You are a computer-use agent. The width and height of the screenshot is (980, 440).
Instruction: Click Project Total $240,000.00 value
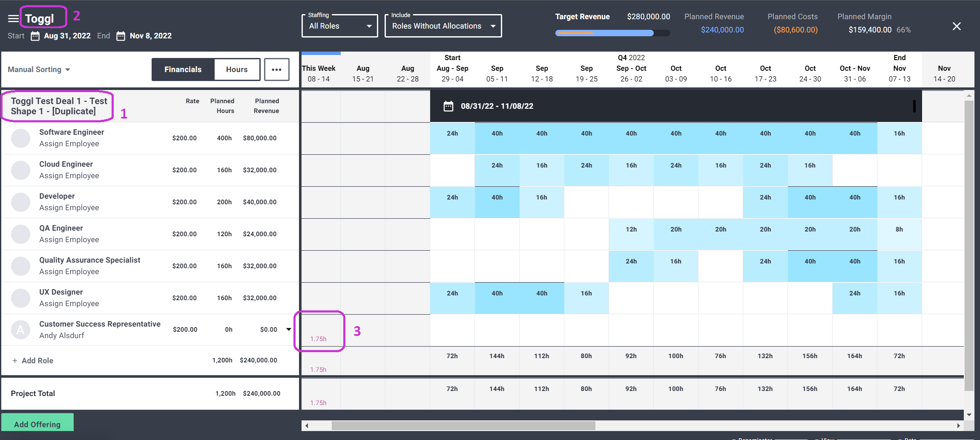262,394
